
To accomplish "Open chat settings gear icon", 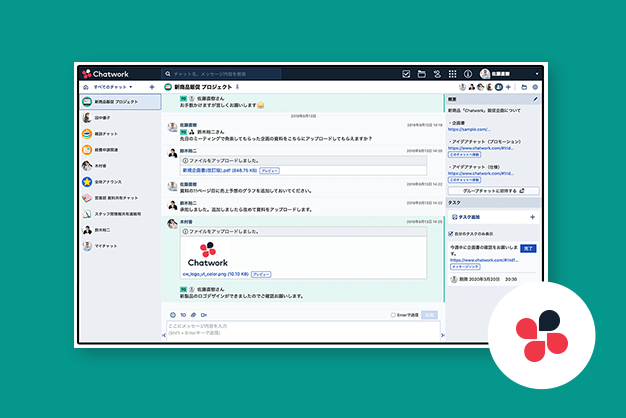I will [x=535, y=87].
